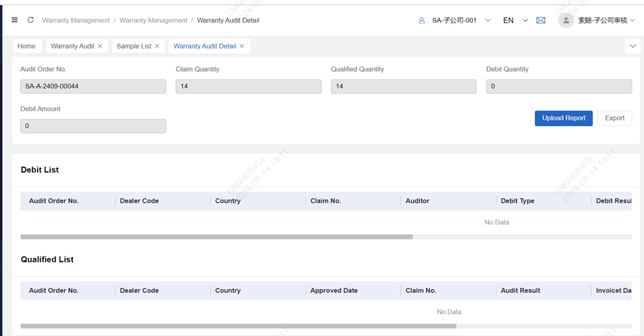
Task: Click Debit List Claim No. header
Action: point(325,201)
